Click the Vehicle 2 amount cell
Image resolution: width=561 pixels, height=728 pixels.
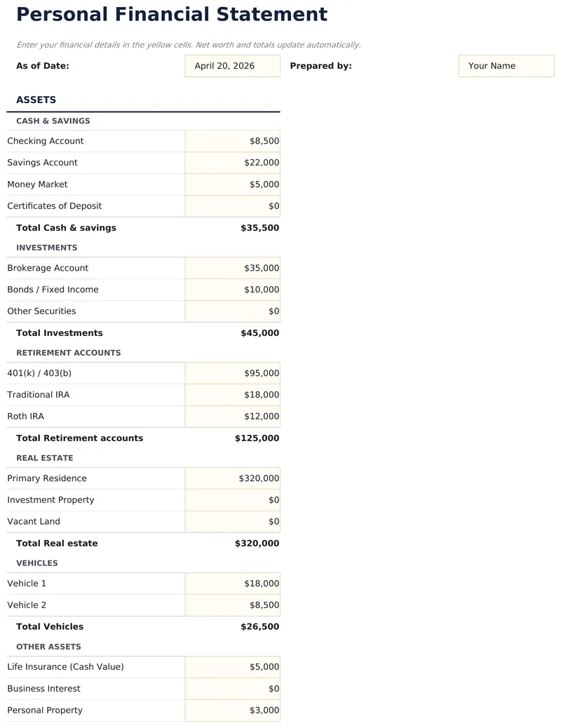pos(232,605)
